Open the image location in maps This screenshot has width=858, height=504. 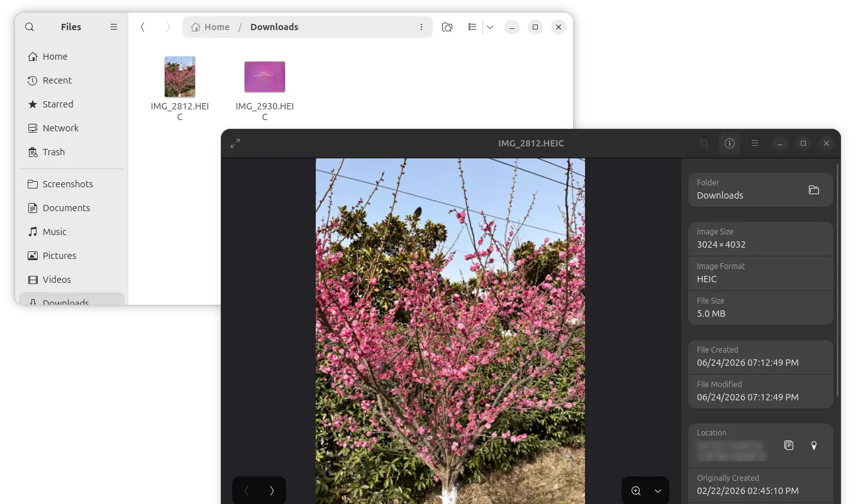click(814, 446)
